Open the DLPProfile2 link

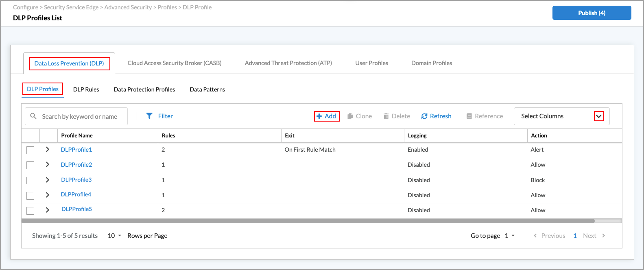click(76, 165)
